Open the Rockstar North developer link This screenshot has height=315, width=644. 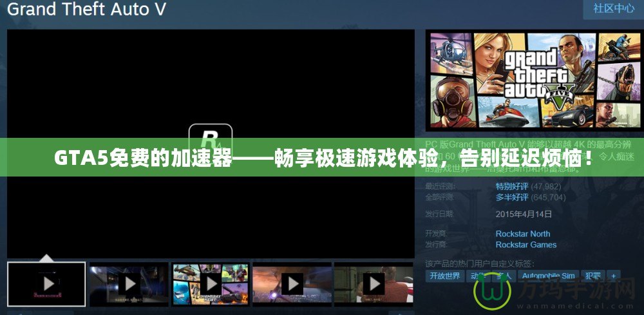tap(523, 234)
